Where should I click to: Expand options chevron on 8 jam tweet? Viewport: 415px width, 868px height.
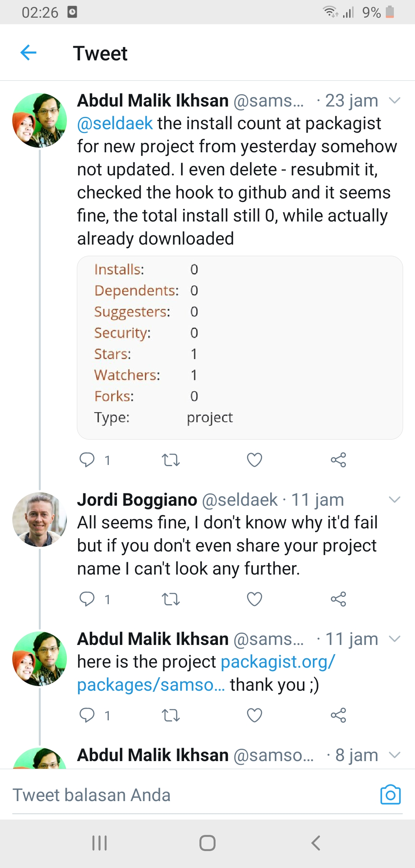coord(395,755)
